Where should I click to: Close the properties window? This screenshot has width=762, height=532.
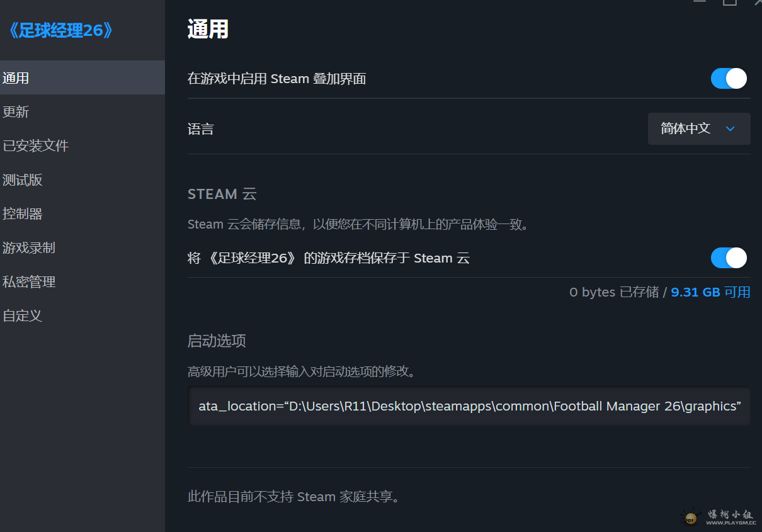[758, 3]
